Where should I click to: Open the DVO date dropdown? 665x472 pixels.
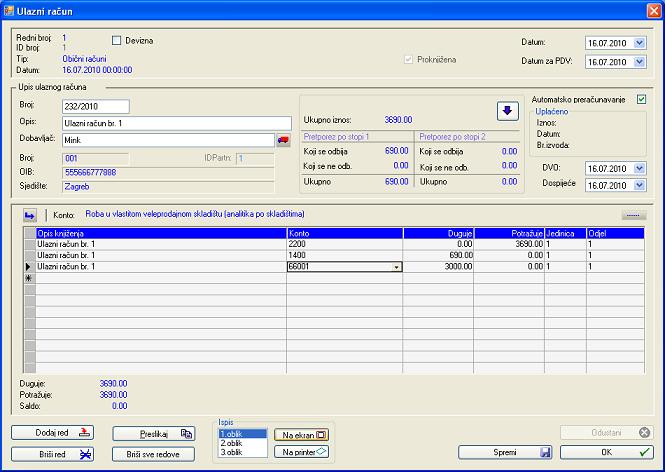(x=640, y=168)
